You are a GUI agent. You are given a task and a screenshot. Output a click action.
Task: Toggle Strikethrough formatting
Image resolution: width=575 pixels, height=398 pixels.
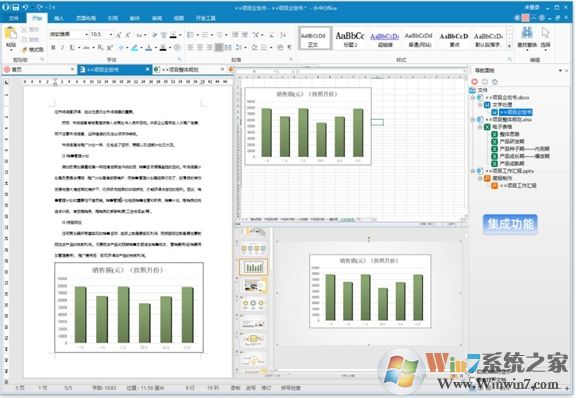coord(86,48)
